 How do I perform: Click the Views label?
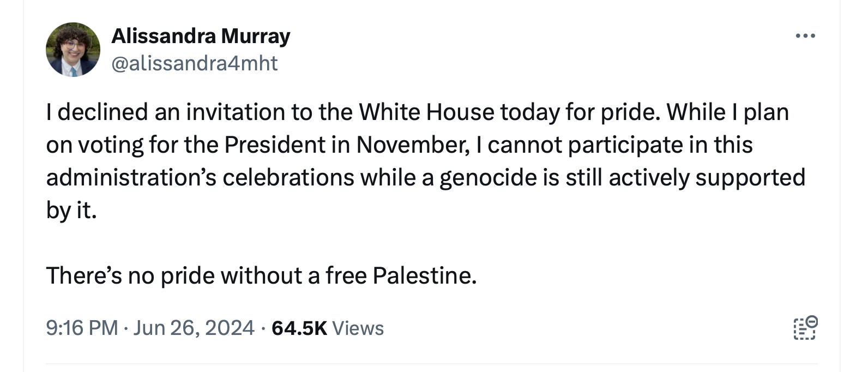[x=358, y=328]
